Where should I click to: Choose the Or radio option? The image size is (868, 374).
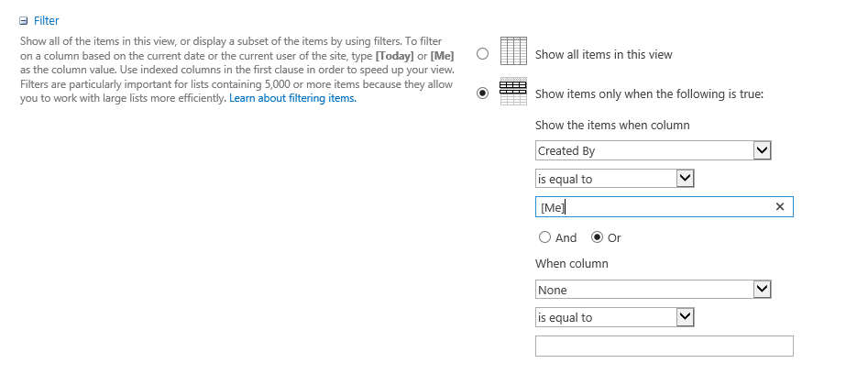pyautogui.click(x=598, y=237)
